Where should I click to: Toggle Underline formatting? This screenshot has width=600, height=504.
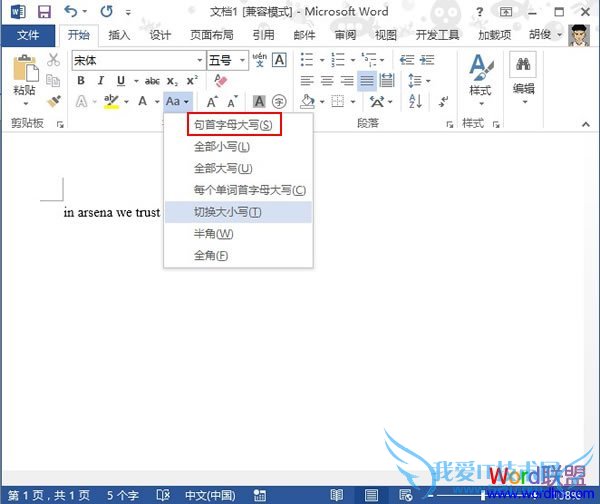coord(121,80)
